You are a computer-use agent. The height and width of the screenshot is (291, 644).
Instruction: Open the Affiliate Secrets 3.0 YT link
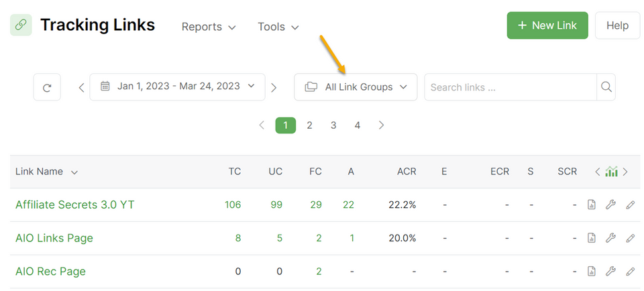[74, 205]
